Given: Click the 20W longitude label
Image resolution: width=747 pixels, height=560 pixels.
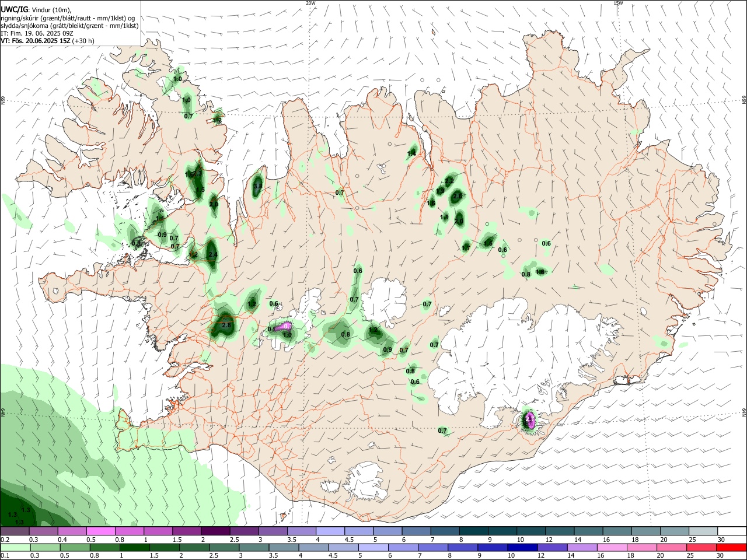Looking at the screenshot, I should (311, 3).
